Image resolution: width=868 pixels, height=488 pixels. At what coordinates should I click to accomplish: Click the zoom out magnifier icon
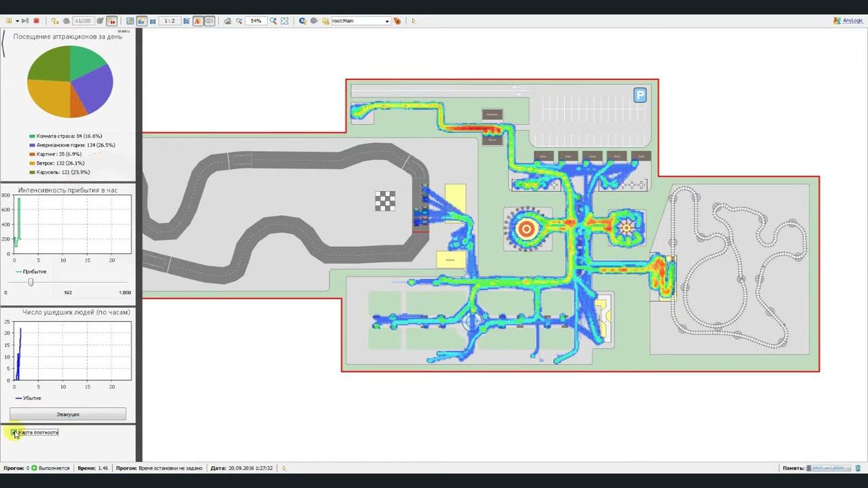click(239, 21)
